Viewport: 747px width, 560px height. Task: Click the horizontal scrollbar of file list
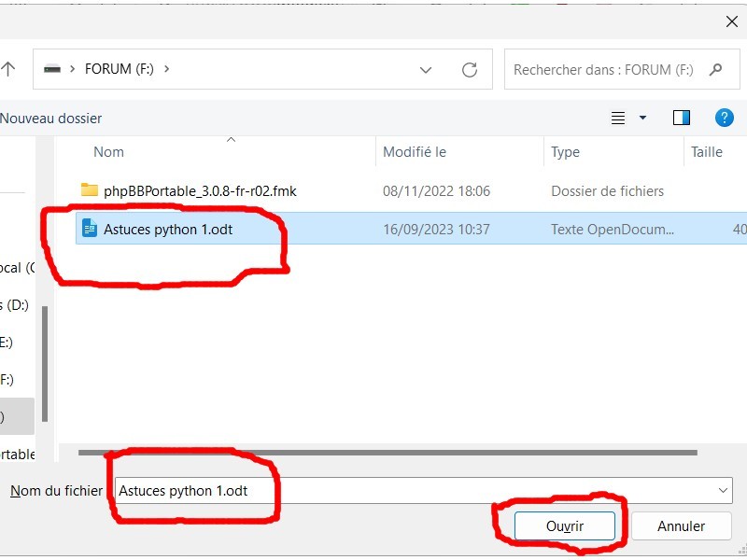(x=388, y=453)
